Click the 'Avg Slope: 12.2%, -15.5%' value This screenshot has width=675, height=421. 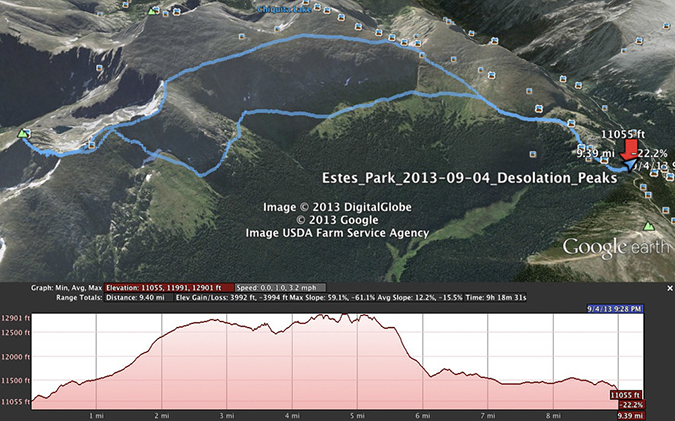pos(421,297)
